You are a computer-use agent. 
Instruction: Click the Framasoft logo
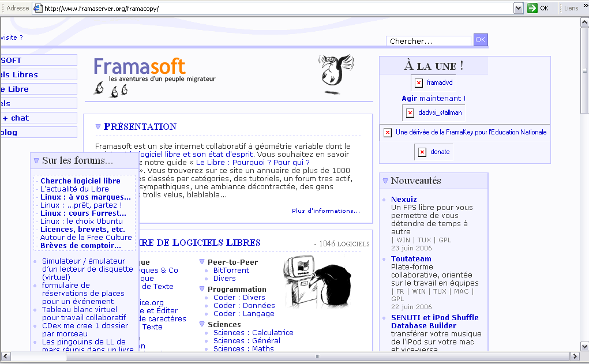154,77
